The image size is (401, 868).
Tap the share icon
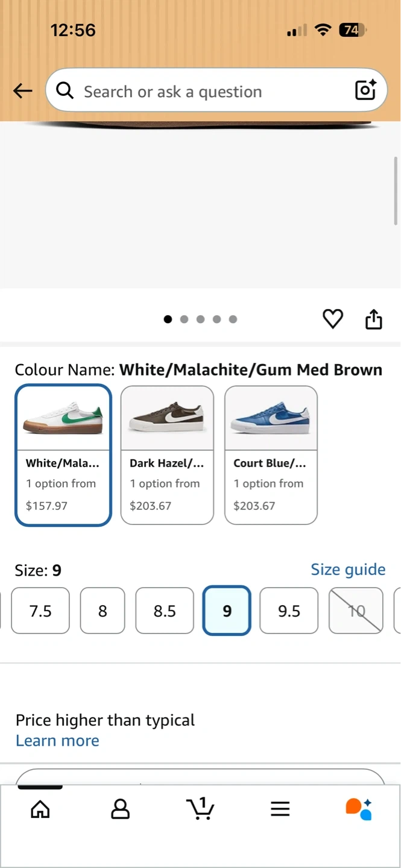[374, 319]
